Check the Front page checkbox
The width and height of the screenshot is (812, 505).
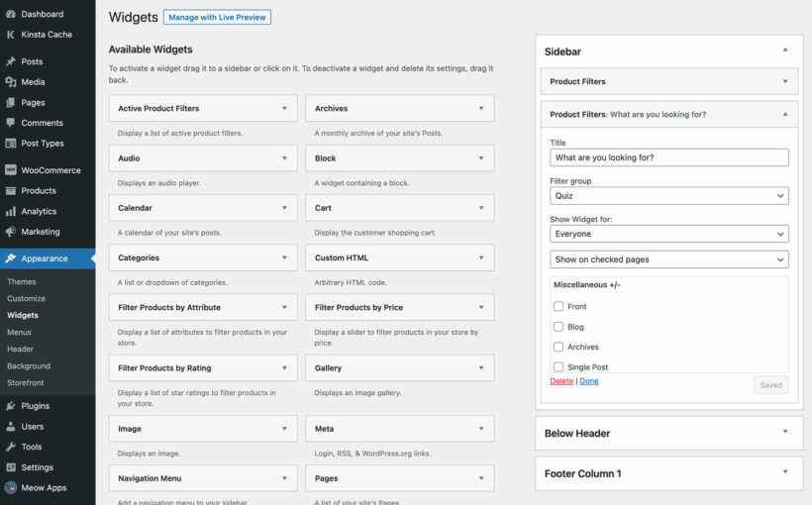click(558, 307)
